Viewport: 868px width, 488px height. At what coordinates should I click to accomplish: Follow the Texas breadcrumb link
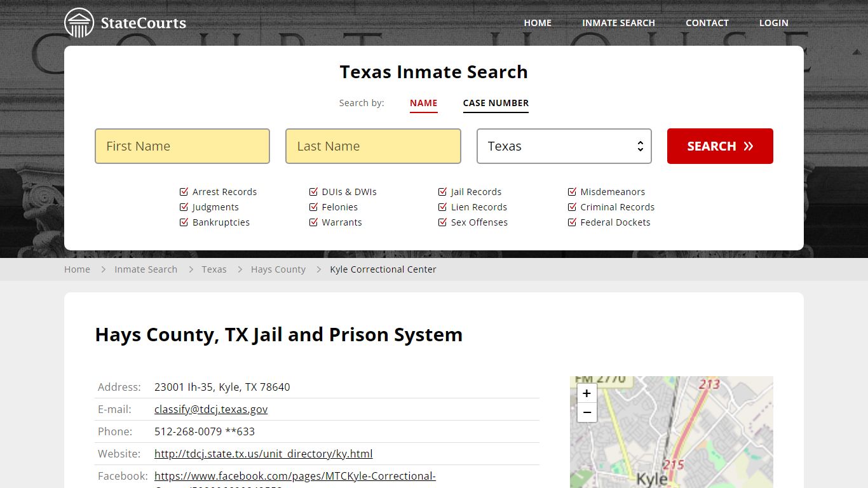click(214, 269)
